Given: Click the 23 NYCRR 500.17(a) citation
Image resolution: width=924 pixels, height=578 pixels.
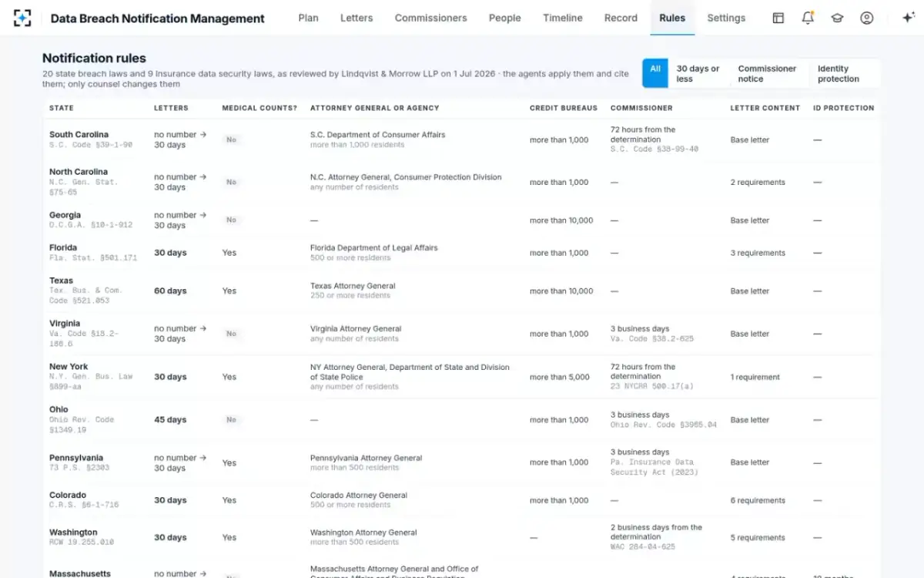Looking at the screenshot, I should pos(652,387).
